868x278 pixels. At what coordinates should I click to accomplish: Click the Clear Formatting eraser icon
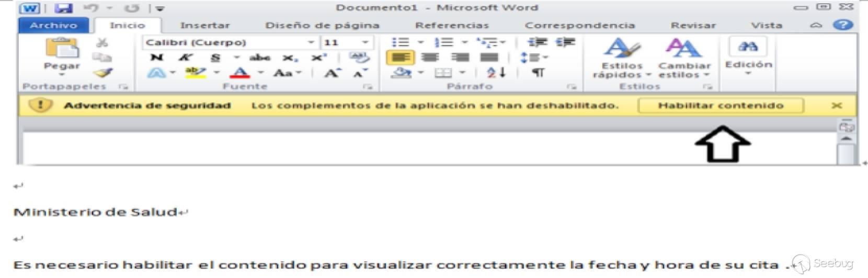coord(359,57)
